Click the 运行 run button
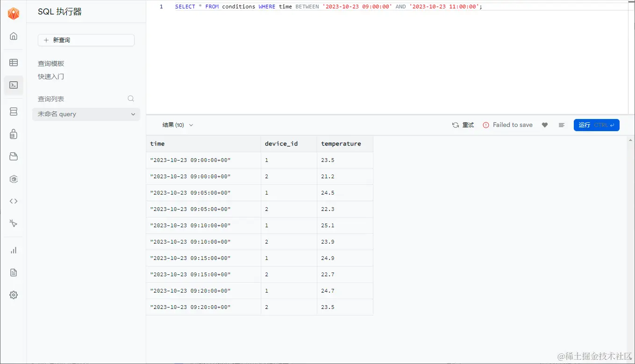635x364 pixels. (597, 125)
